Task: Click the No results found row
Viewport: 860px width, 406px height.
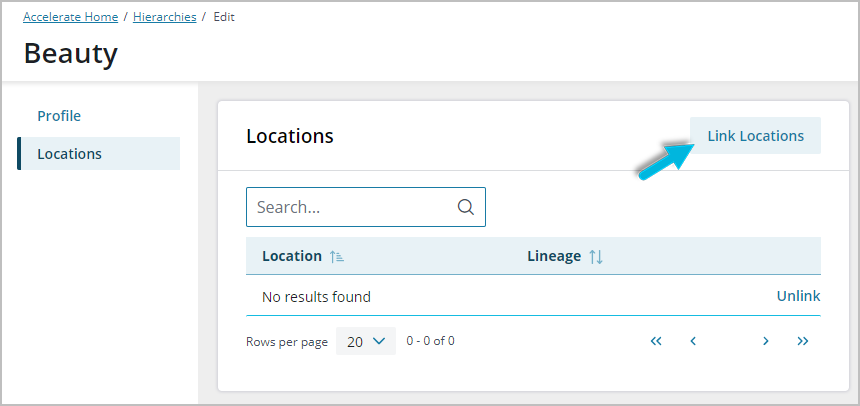Action: (533, 297)
